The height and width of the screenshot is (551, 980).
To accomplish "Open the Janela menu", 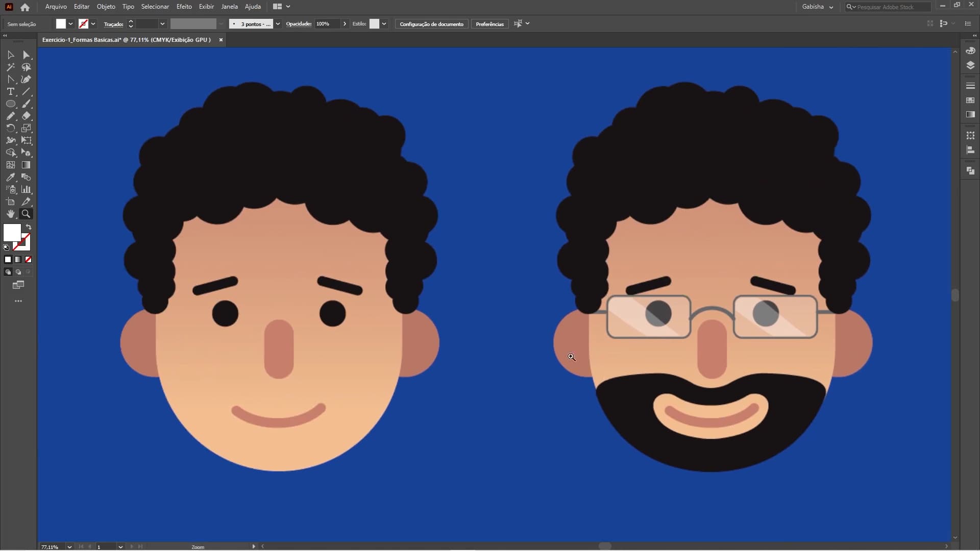I will click(229, 7).
